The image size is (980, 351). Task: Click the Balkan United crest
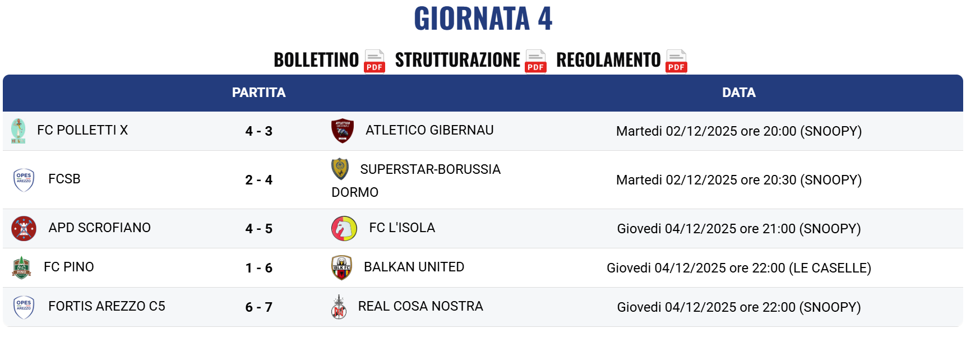click(342, 267)
